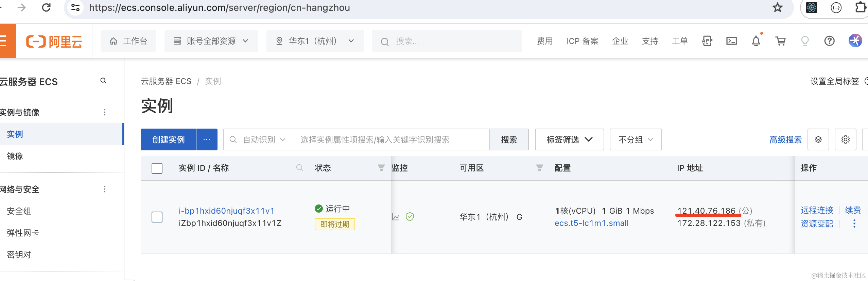
Task: Click search magnifier in ECS sidebar
Action: click(103, 81)
